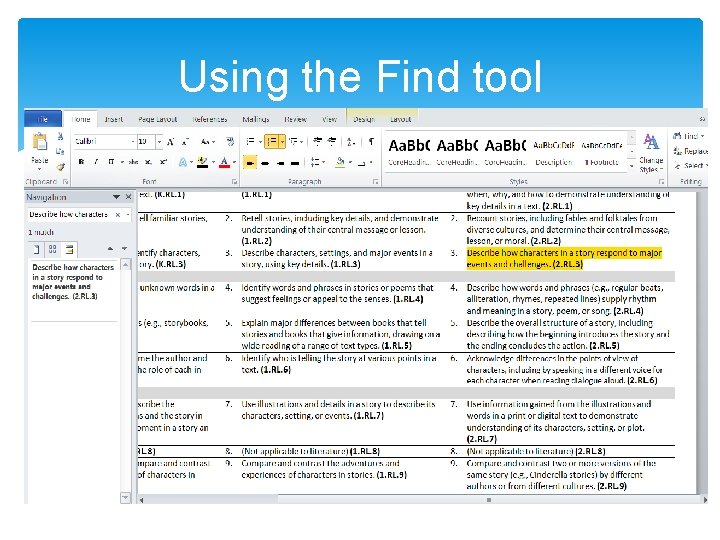Image resolution: width=720 pixels, height=540 pixels.
Task: Click the Paste clipboard icon
Action: (x=39, y=142)
